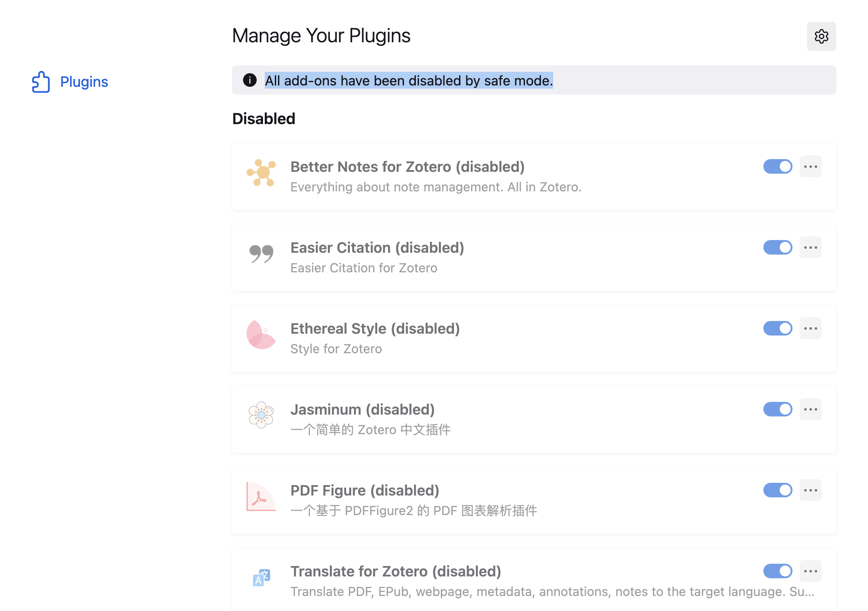
Task: Open more options for Translate for Zotero
Action: [x=810, y=571]
